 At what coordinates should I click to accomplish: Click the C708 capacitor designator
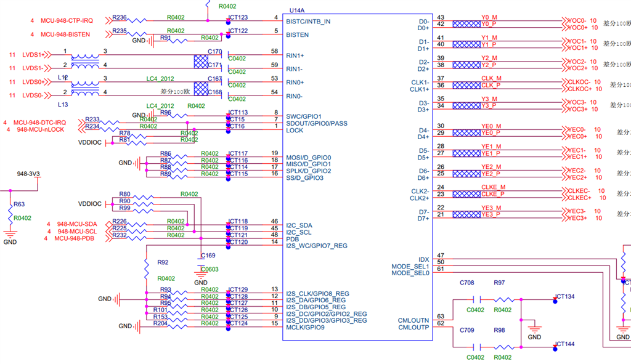[467, 283]
